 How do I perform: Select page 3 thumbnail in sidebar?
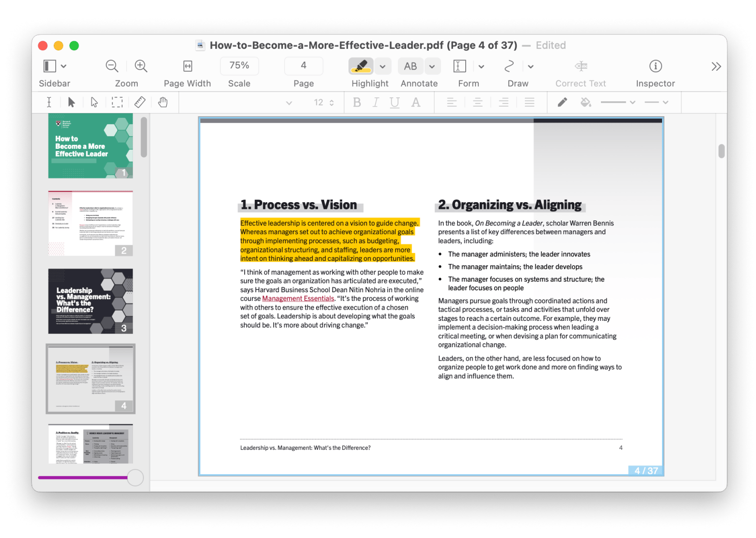click(x=91, y=301)
